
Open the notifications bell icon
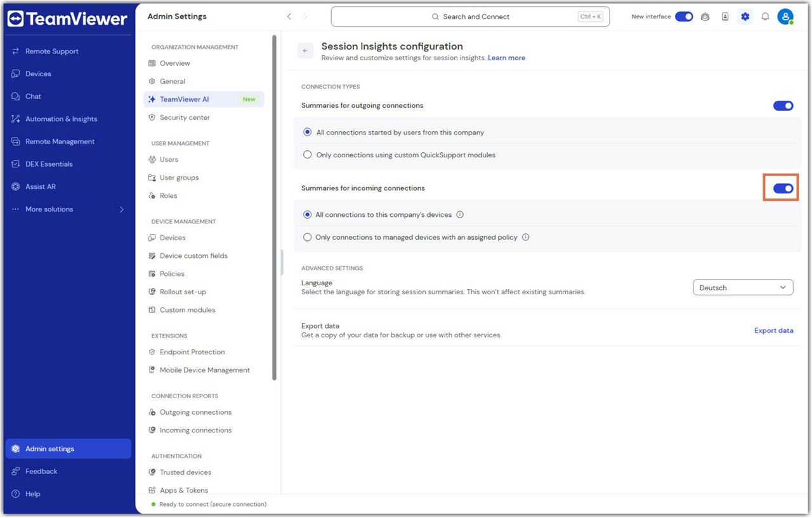(x=765, y=17)
